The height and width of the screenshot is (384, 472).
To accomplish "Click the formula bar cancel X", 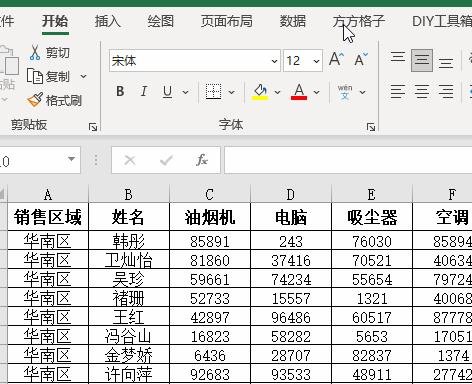I will point(130,160).
